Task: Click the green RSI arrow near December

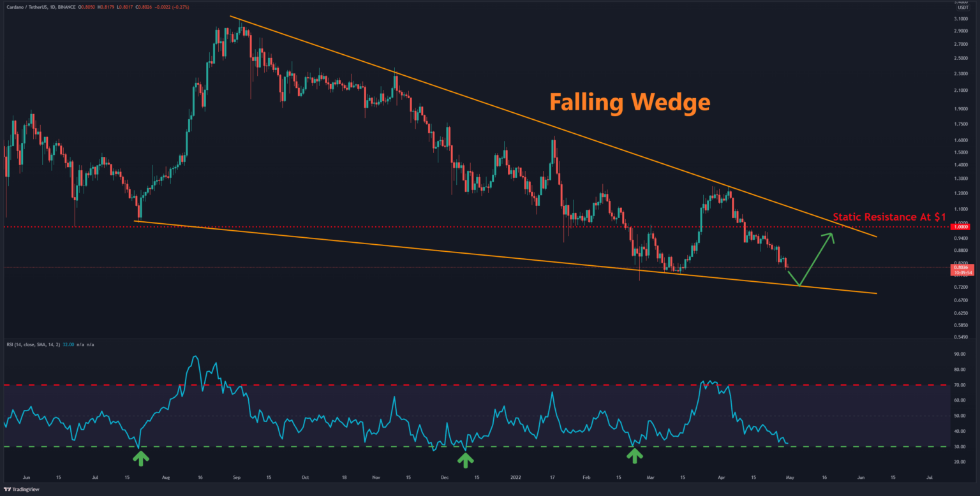Action: [466, 459]
